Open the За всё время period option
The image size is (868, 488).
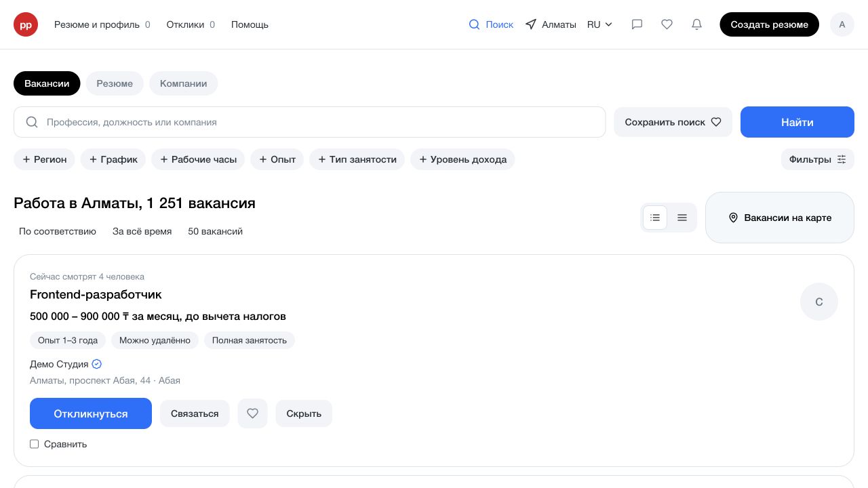pyautogui.click(x=142, y=231)
